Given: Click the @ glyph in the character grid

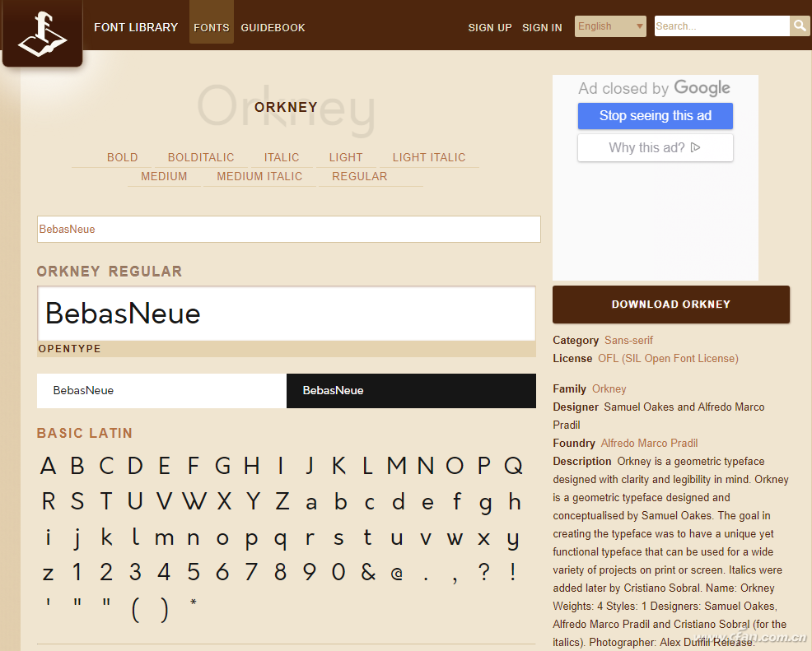Looking at the screenshot, I should [397, 574].
